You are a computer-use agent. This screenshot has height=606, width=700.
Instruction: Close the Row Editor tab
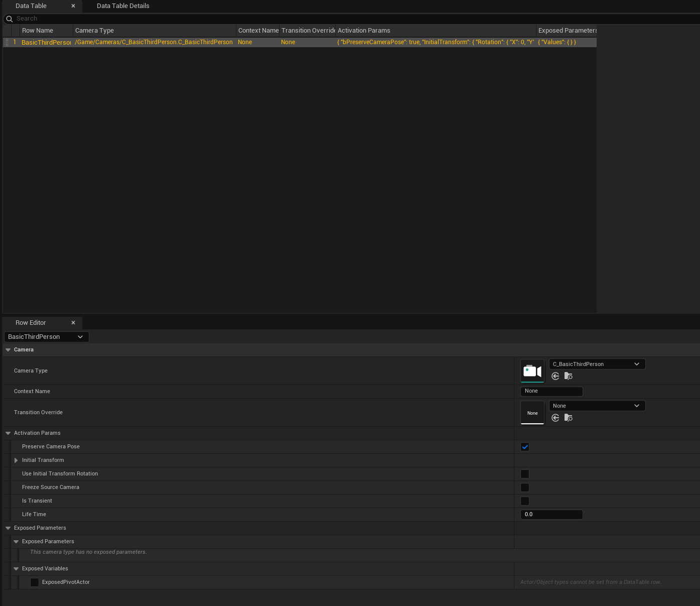[73, 323]
